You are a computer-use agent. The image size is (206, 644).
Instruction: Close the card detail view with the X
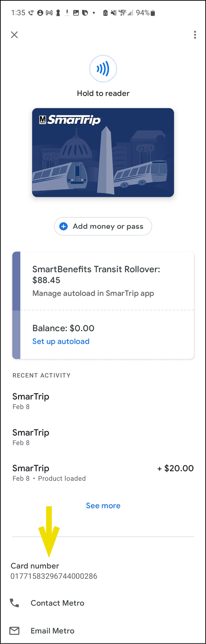pos(14,35)
